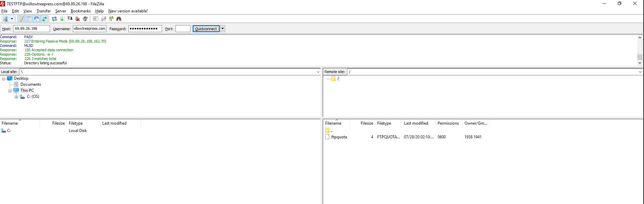This screenshot has width=644, height=204.
Task: Sort local files by Last modified column
Action: click(x=120, y=123)
